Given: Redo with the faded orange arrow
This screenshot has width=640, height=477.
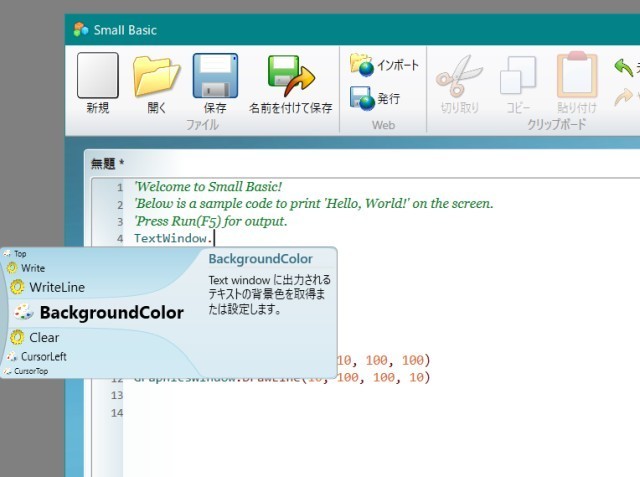Looking at the screenshot, I should point(623,98).
